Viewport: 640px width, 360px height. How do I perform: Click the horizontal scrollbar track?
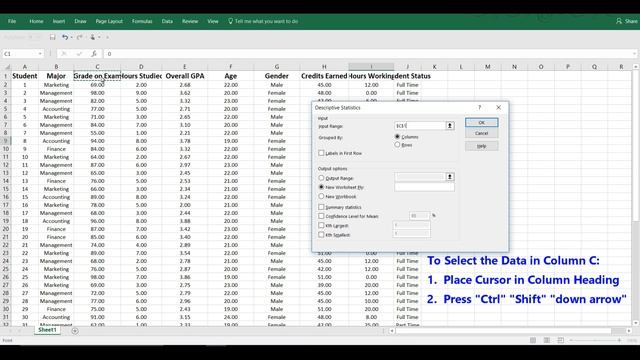pos(510,331)
